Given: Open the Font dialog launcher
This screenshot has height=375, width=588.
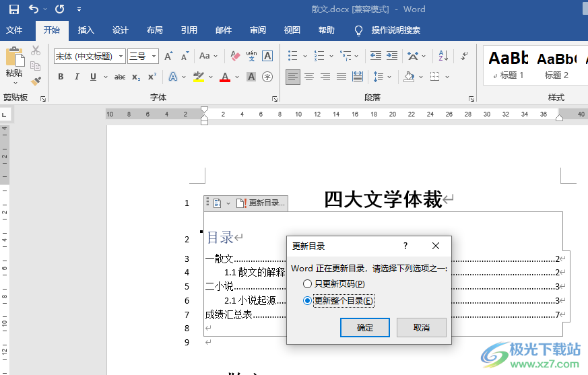Looking at the screenshot, I should 275,99.
